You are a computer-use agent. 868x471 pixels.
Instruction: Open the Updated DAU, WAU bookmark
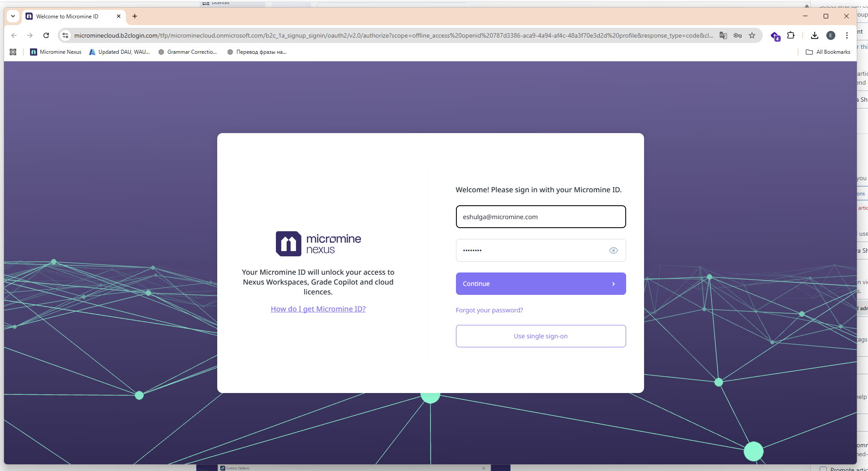[x=120, y=52]
